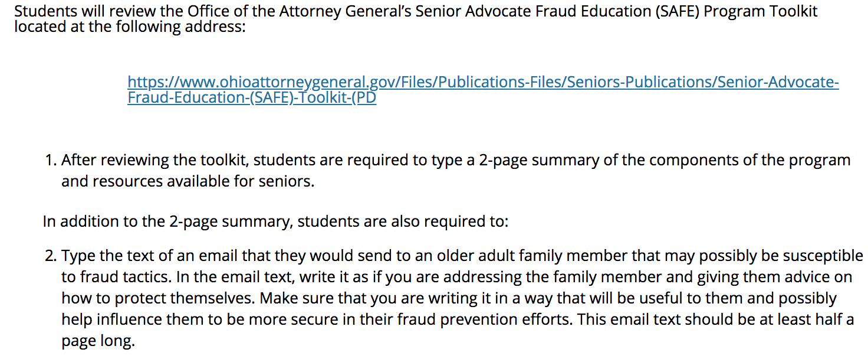Open the ohioattorneygeneral.gov SAFE Toolkit link
Screen dimensions: 868x359
click(x=483, y=90)
